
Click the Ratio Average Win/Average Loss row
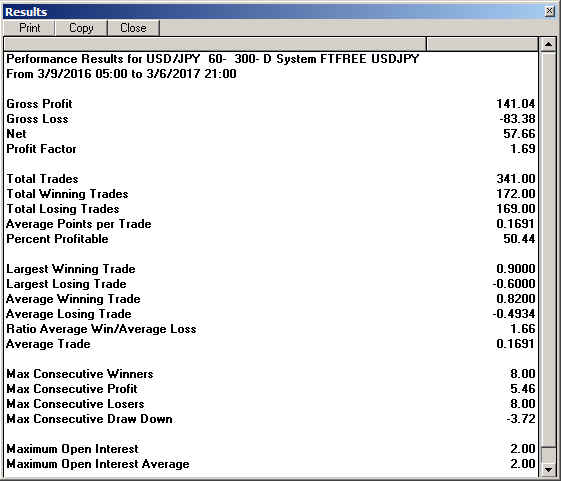271,329
